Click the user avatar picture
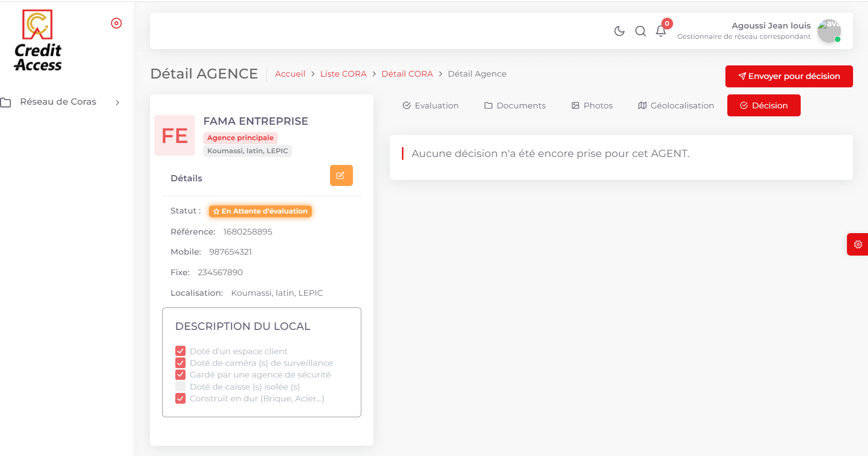Screen dimensions: 868x456 coord(829,31)
